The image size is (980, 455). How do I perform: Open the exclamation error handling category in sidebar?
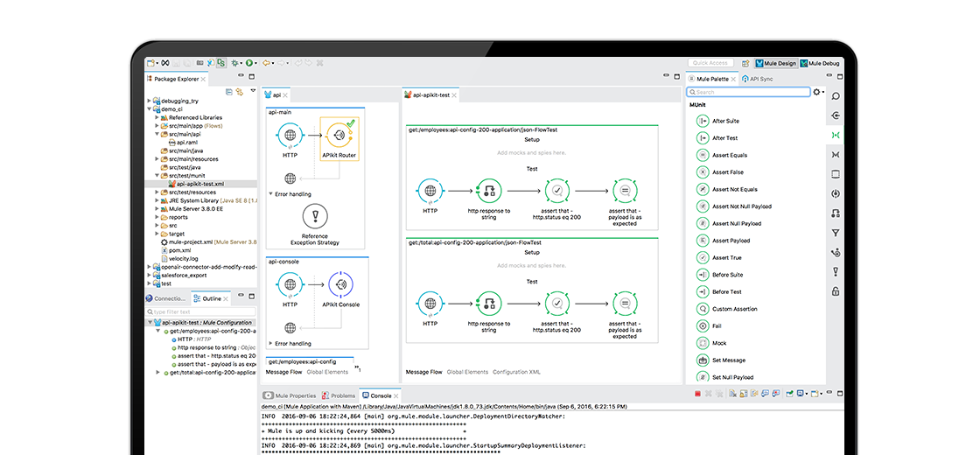[x=835, y=272]
